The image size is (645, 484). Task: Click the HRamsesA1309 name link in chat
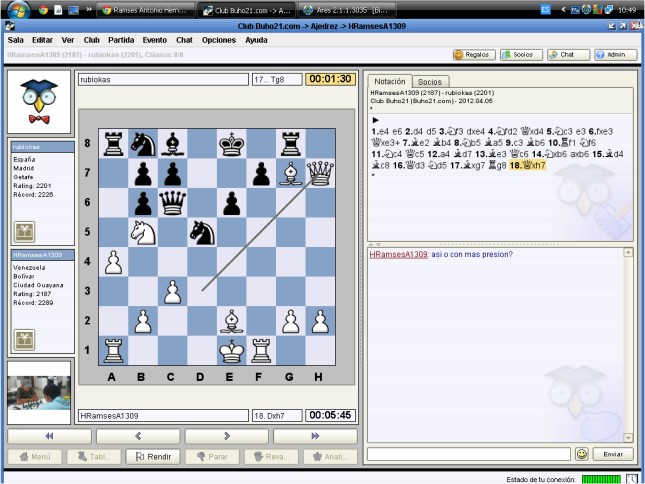pyautogui.click(x=399, y=255)
